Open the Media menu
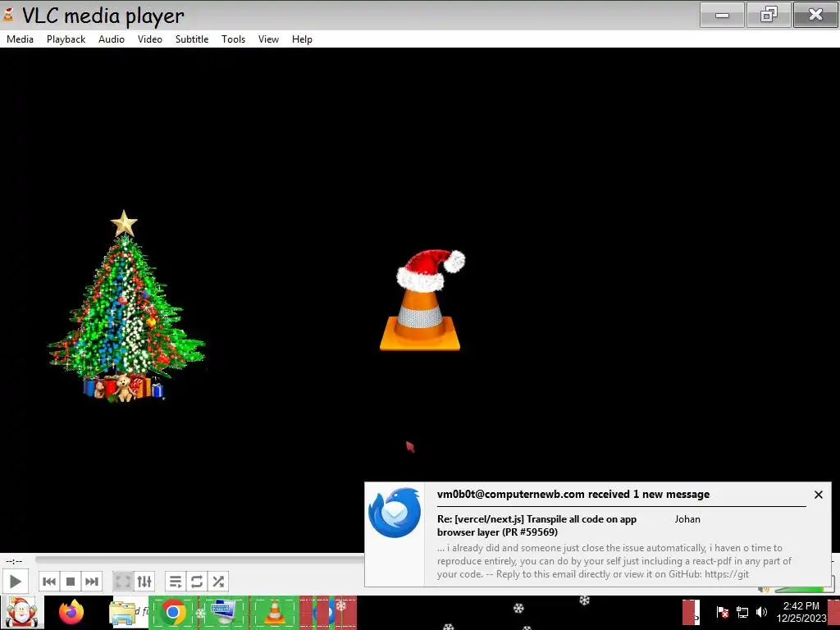840x630 pixels. point(20,39)
